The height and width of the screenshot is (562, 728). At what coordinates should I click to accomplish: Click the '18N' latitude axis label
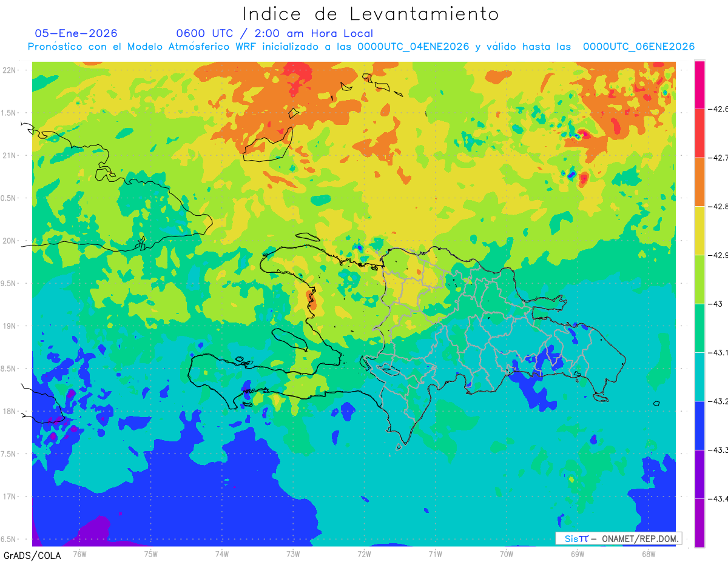coord(9,411)
